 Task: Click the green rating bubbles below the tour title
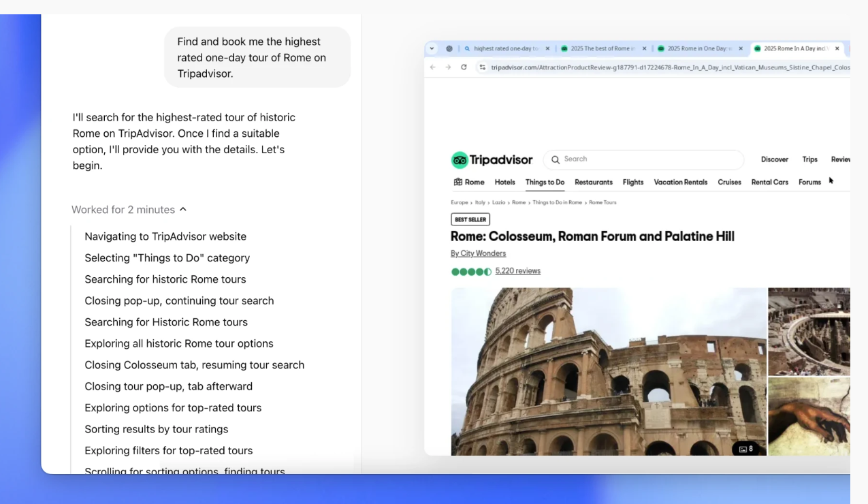tap(471, 271)
